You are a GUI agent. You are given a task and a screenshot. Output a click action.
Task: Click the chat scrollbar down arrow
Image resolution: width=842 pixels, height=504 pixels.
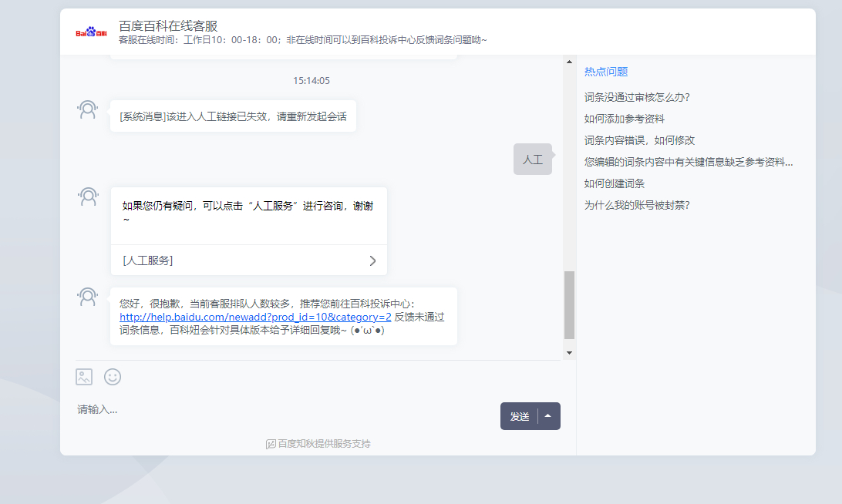(569, 353)
